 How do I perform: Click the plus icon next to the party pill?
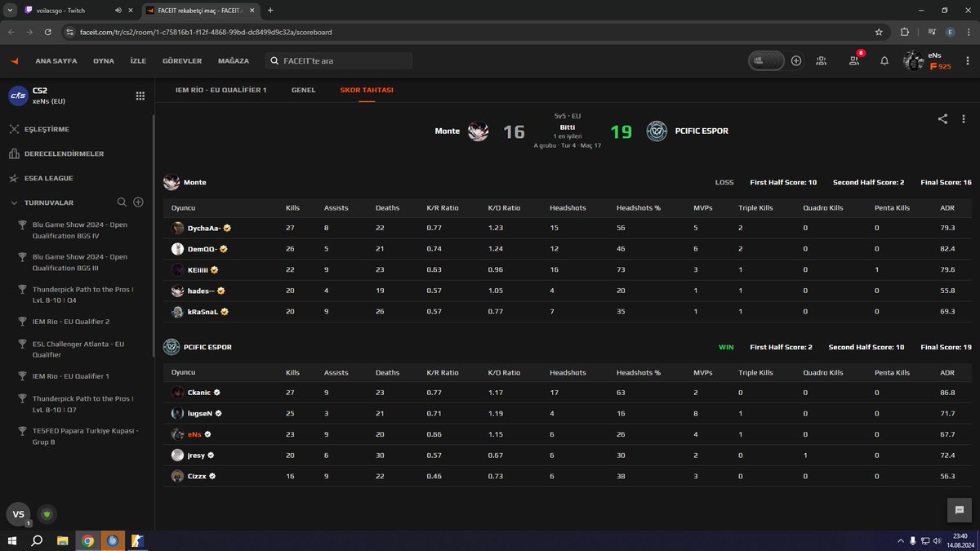click(795, 60)
